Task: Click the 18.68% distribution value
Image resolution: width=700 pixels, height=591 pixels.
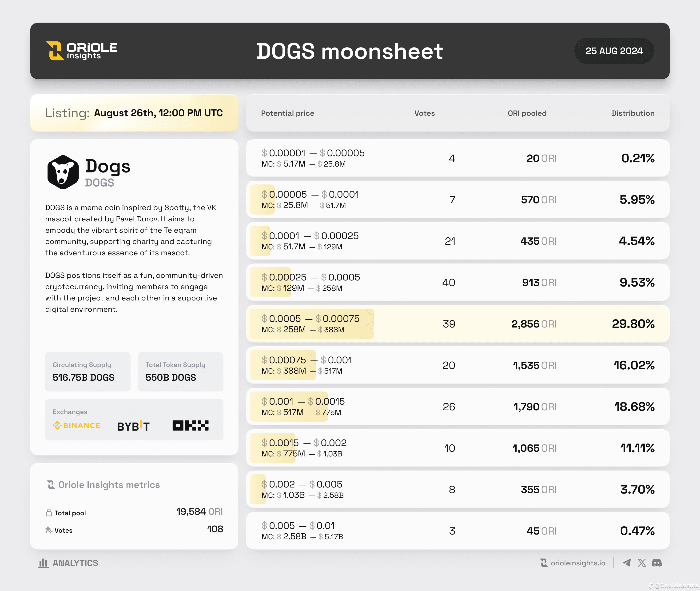Action: [634, 406]
